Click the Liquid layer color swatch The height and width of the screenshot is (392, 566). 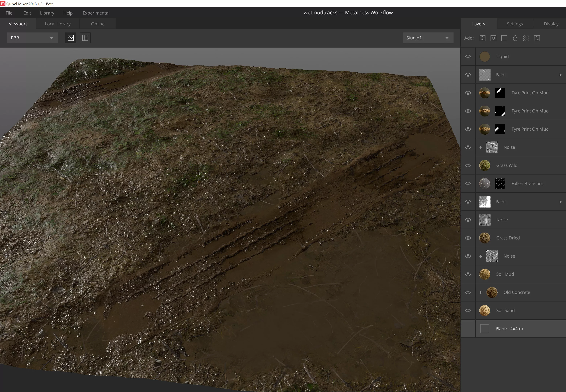click(484, 56)
